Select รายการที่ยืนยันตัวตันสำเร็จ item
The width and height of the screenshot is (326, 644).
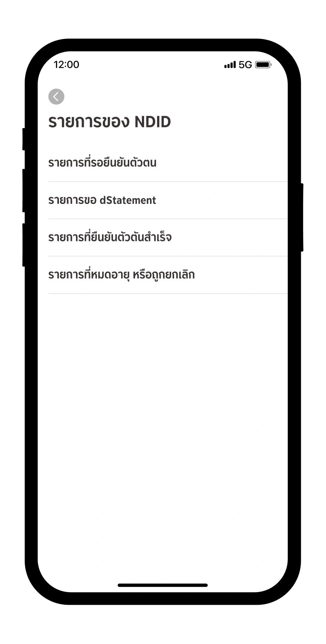[x=110, y=237]
